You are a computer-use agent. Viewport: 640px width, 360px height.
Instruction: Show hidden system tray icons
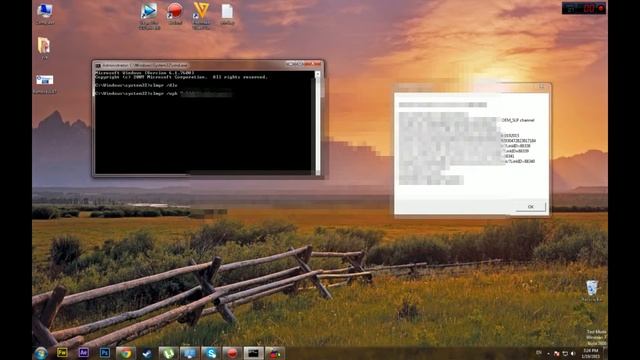click(548, 353)
